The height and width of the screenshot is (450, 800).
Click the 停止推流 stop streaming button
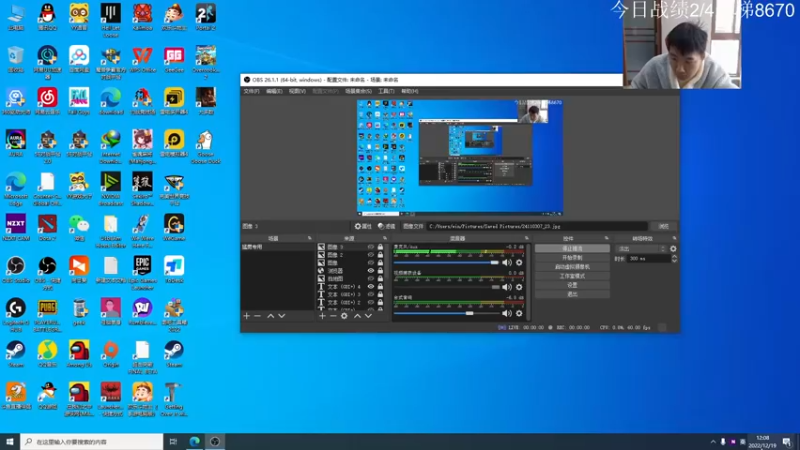[x=572, y=248]
